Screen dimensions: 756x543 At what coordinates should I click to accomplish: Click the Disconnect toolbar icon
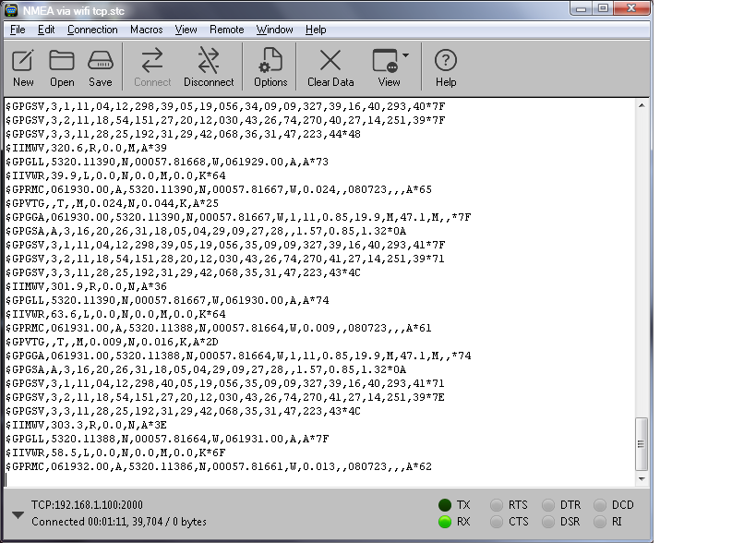point(209,61)
